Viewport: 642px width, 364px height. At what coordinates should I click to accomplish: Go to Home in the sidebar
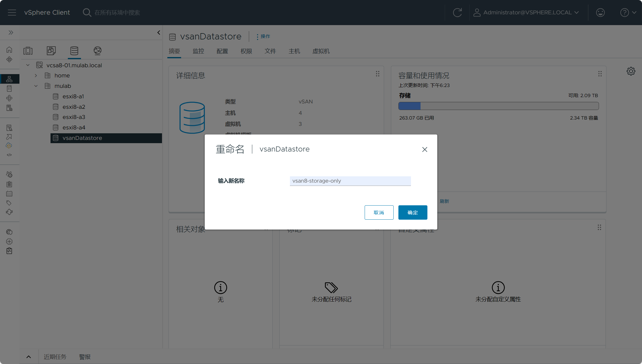click(x=9, y=50)
